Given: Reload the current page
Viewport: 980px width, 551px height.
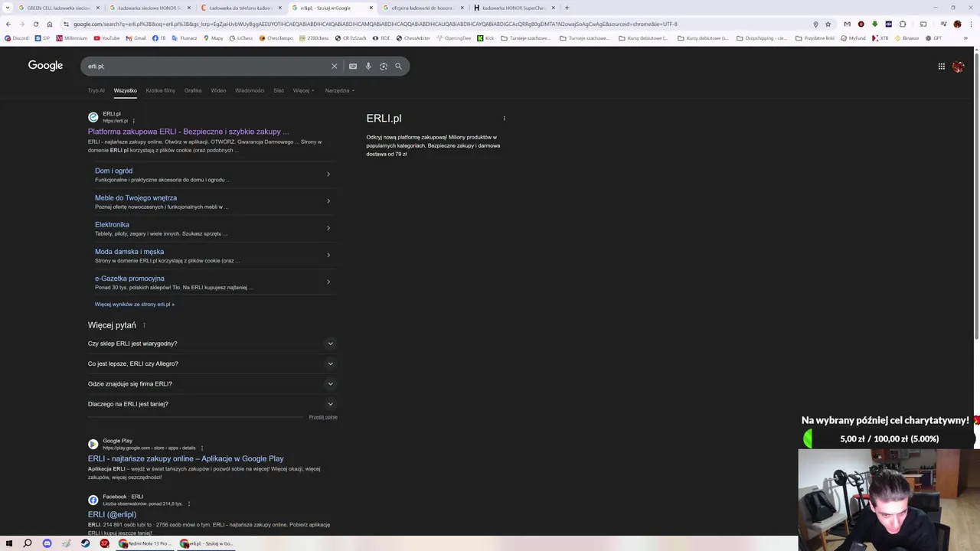Looking at the screenshot, I should point(35,24).
